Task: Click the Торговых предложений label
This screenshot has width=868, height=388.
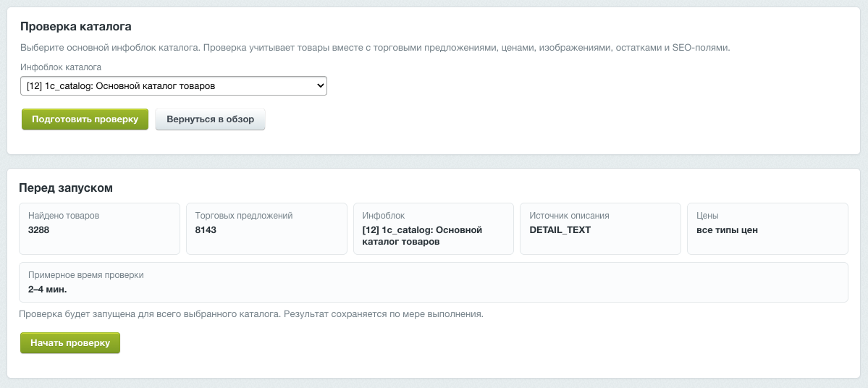Action: coord(244,216)
